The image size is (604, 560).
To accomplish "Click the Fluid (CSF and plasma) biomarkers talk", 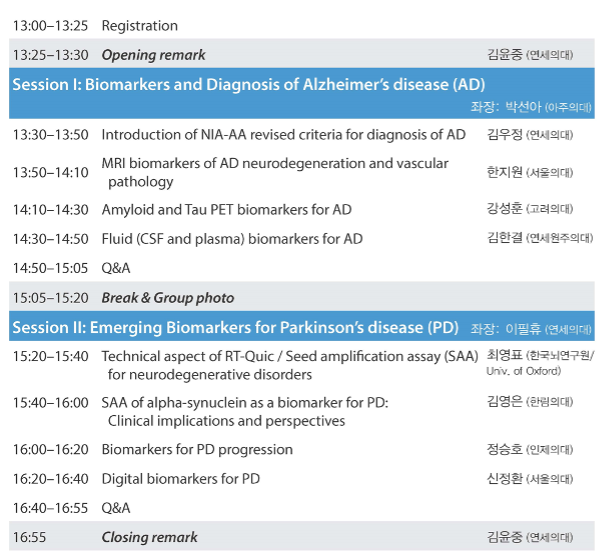I will [x=232, y=239].
